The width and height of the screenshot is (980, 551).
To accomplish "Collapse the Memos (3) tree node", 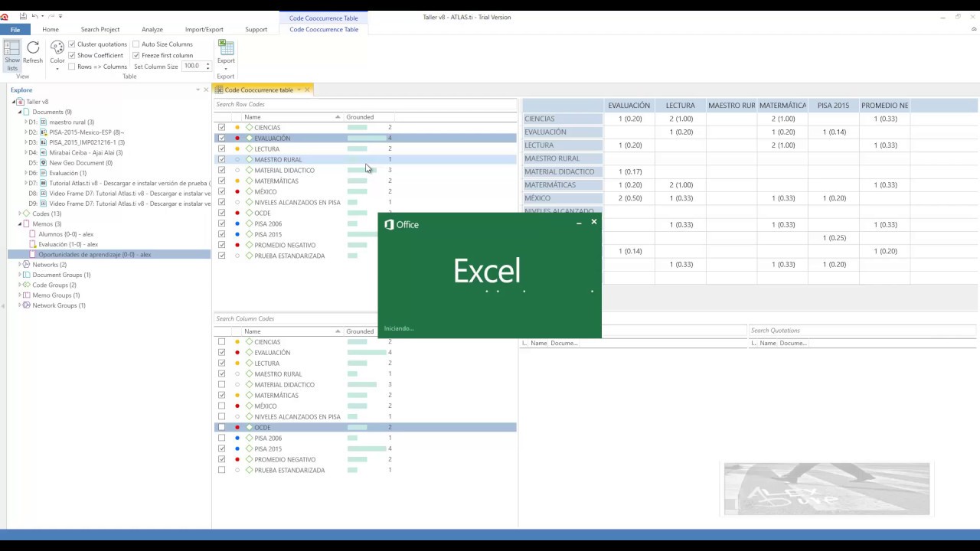I will [20, 224].
